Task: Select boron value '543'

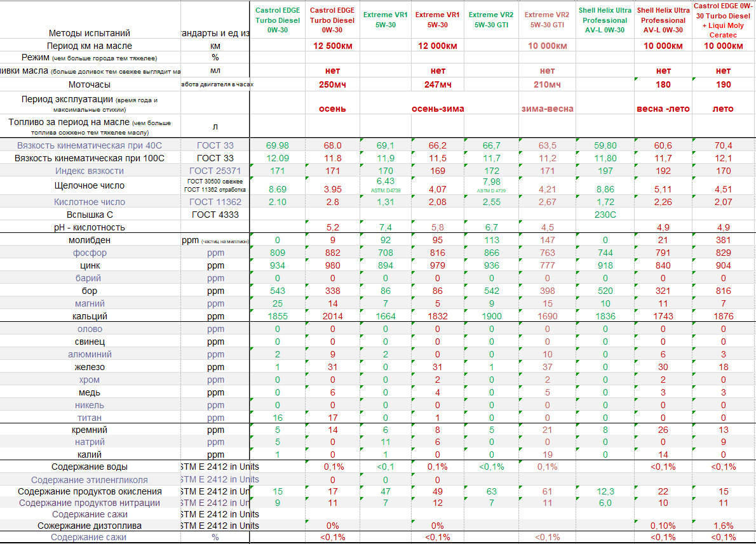Action: [277, 291]
